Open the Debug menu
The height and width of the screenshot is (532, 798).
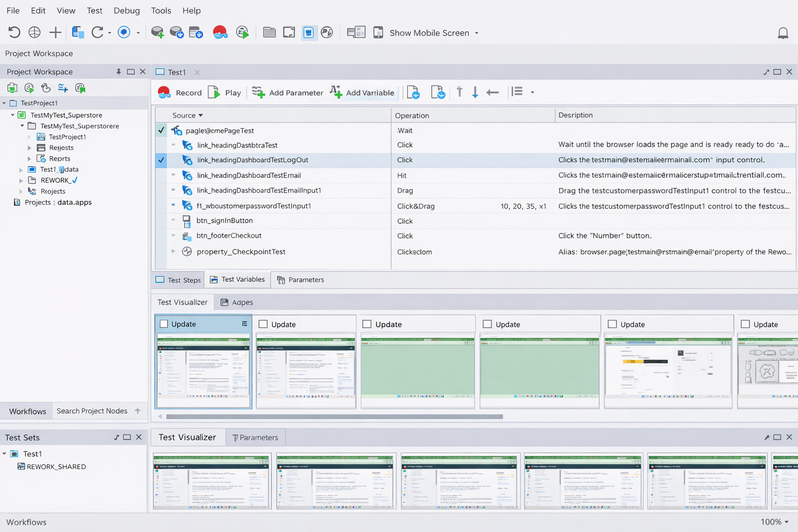point(126,10)
